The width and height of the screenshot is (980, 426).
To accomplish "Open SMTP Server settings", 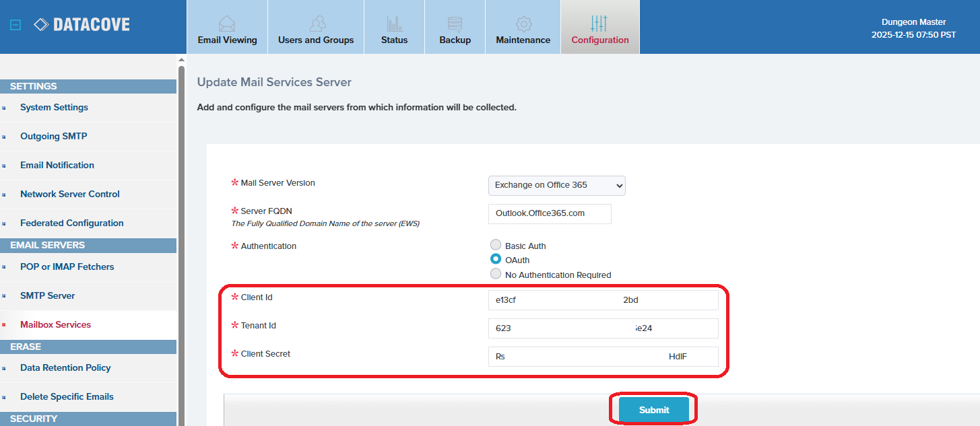I will (x=48, y=295).
